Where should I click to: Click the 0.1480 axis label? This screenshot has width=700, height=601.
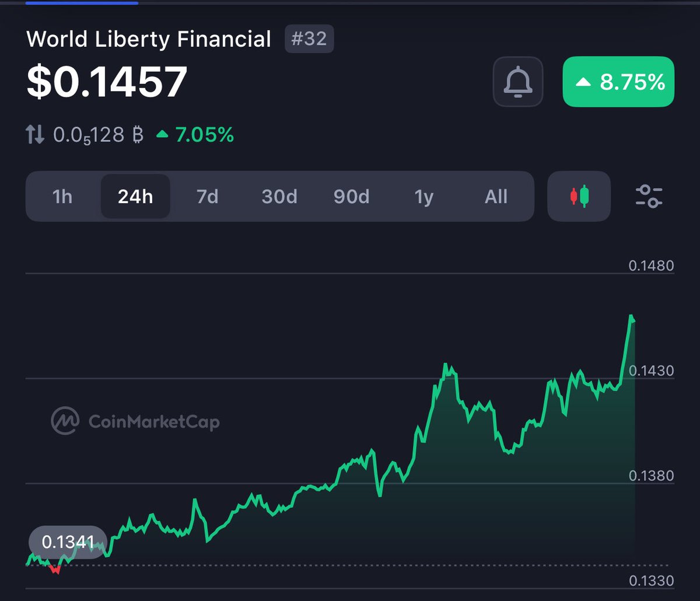point(651,266)
